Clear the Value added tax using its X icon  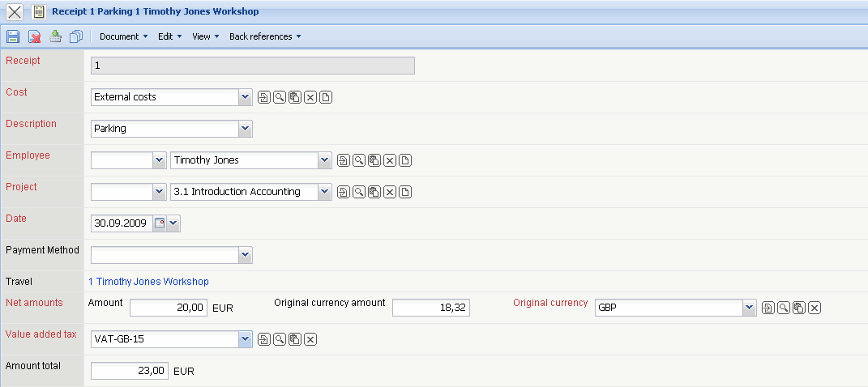[310, 339]
